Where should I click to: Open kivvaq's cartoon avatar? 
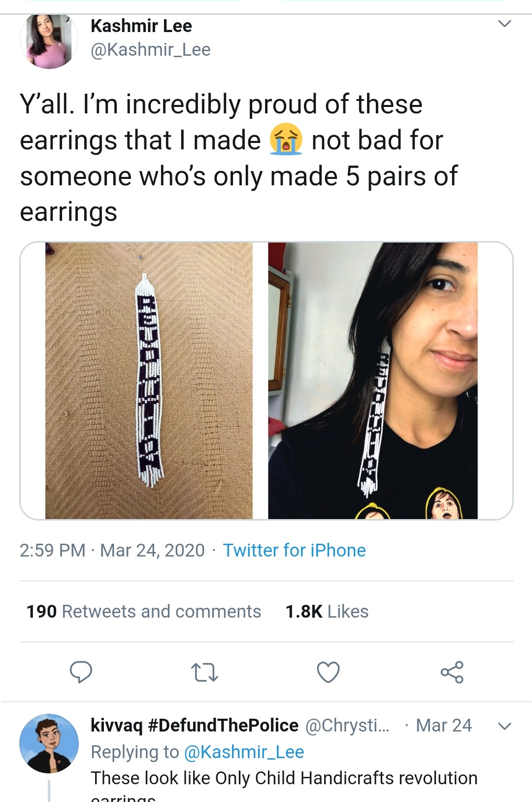(x=49, y=743)
